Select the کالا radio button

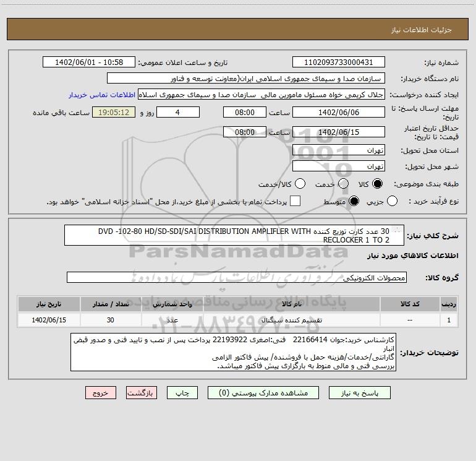tap(377, 184)
